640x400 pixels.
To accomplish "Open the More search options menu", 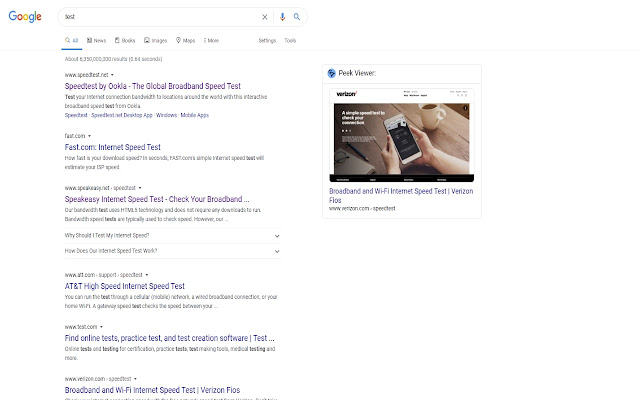I will [x=211, y=40].
